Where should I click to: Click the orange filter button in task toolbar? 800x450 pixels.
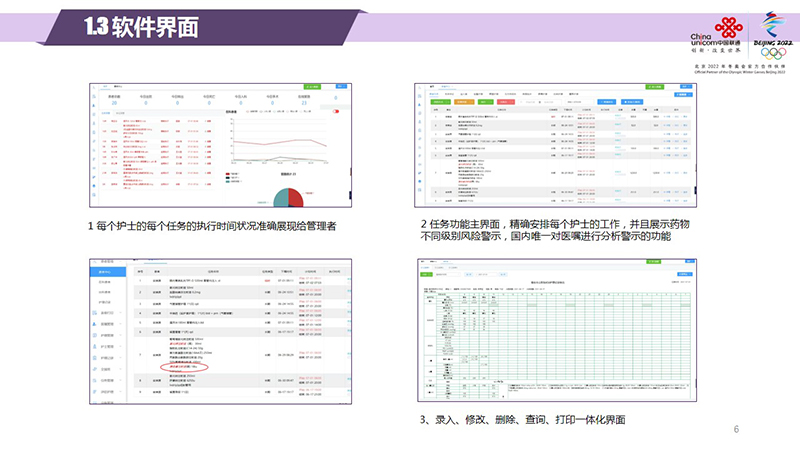pyautogui.click(x=461, y=101)
